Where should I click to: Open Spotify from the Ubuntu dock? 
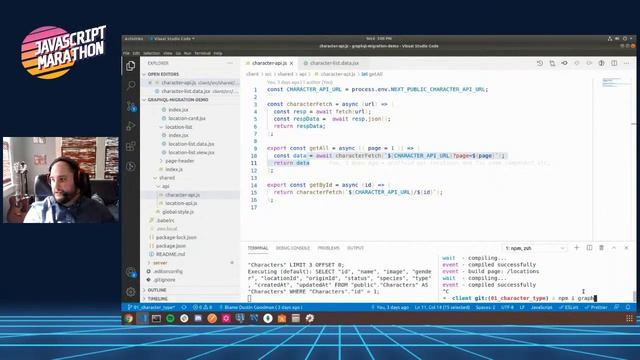(170, 318)
